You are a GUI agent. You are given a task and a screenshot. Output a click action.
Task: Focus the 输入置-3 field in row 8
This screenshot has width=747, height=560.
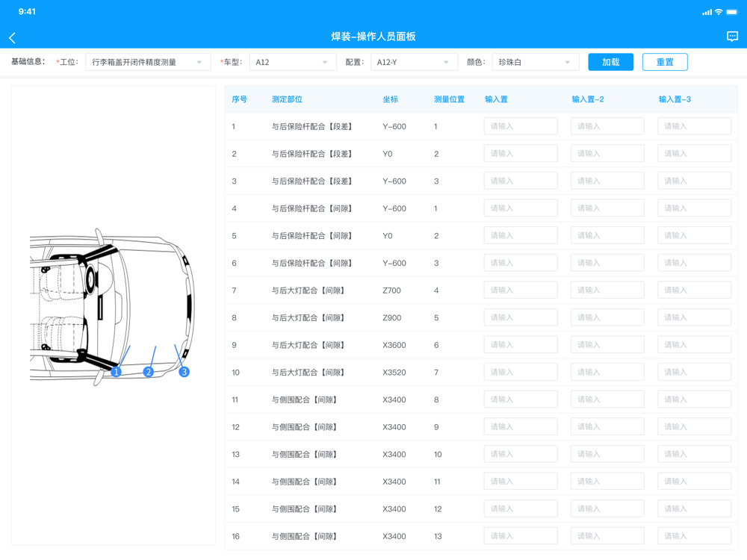[x=694, y=317]
